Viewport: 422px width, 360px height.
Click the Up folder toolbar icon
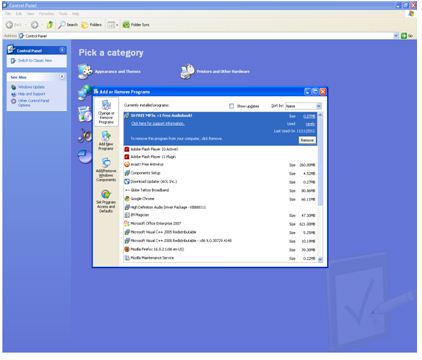coord(50,25)
